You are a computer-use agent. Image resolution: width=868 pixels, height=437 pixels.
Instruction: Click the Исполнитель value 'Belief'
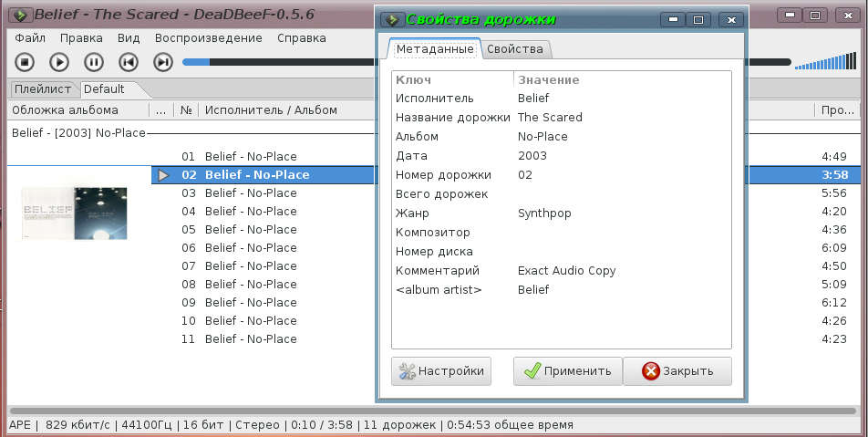pyautogui.click(x=533, y=98)
